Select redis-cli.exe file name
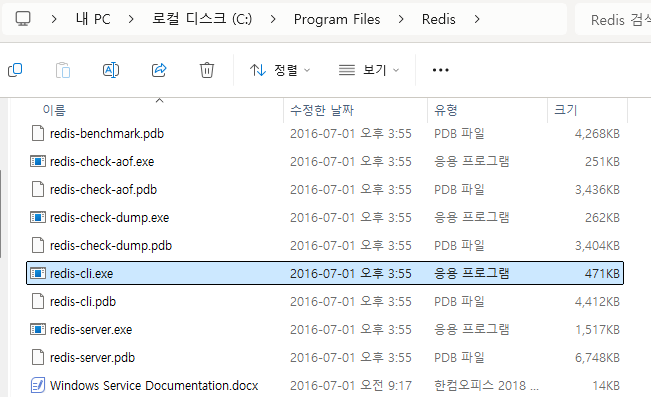 (81, 274)
